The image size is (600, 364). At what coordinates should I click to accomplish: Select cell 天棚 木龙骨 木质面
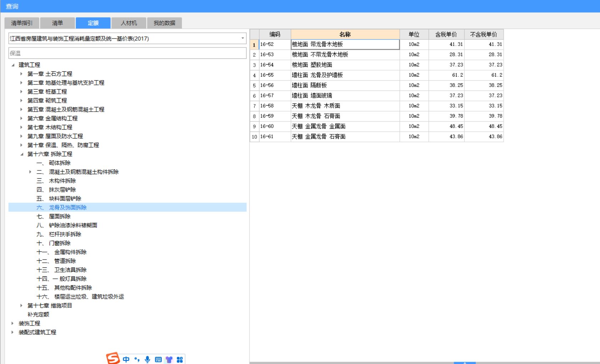(x=345, y=106)
